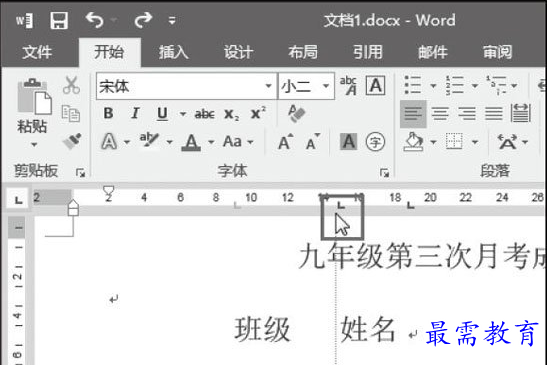Switch to the 邮件 ribbon tab

click(433, 52)
